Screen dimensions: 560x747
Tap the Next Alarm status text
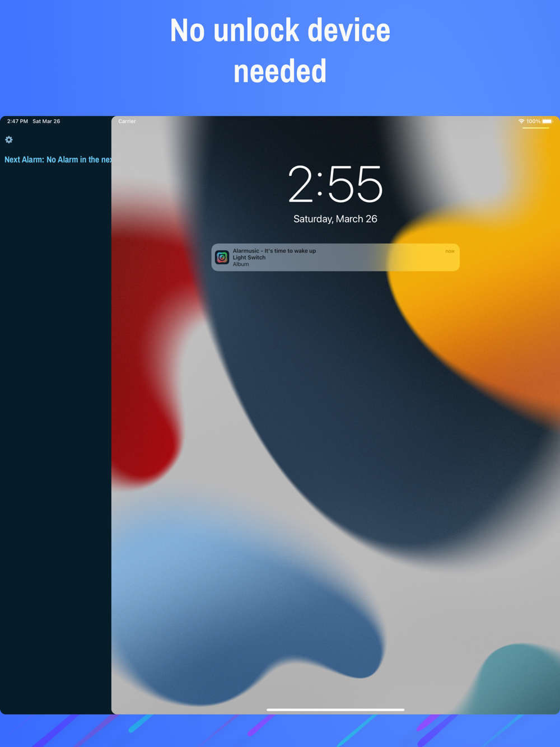(58, 160)
